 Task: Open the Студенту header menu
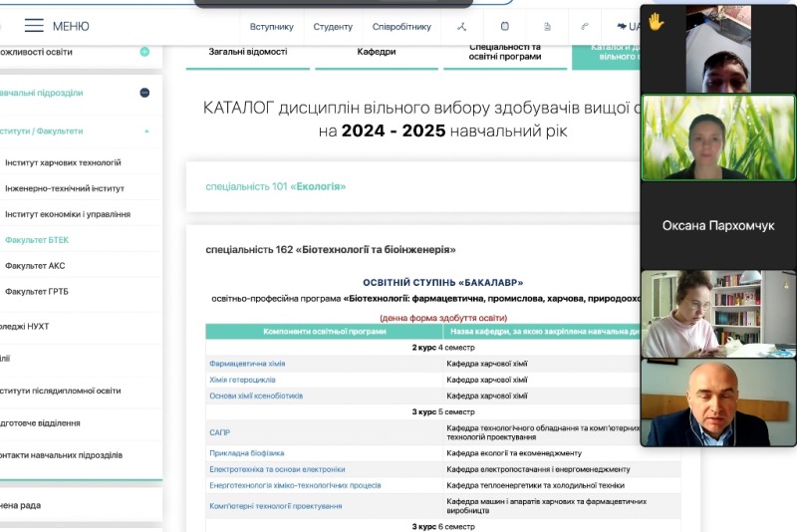(x=333, y=27)
